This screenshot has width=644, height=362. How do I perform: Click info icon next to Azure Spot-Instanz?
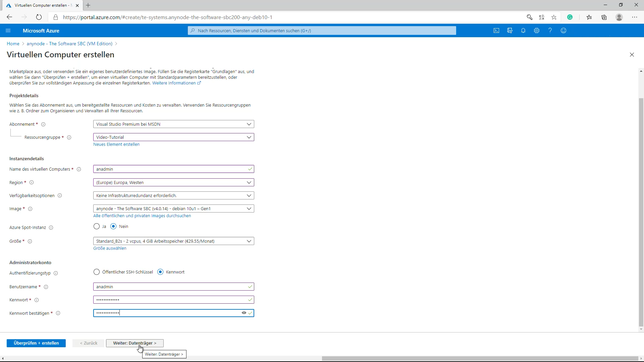(x=51, y=228)
